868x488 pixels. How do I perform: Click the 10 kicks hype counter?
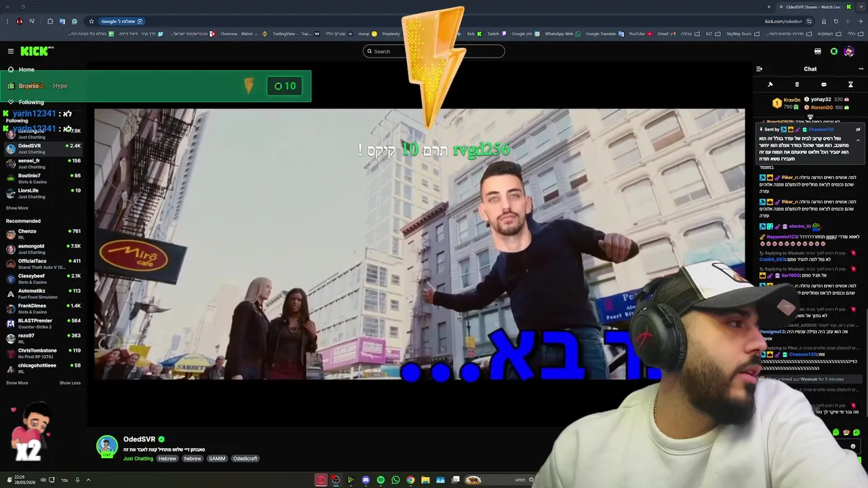(x=285, y=86)
